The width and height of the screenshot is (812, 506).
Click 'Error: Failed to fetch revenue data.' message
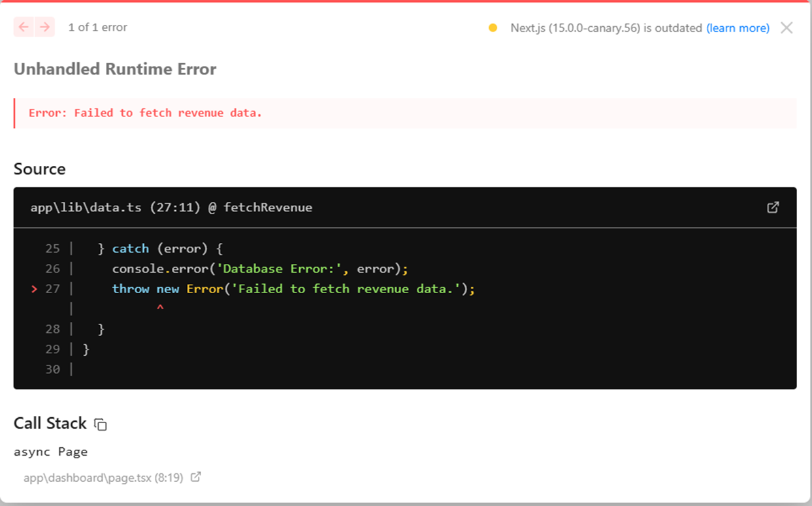tap(145, 113)
